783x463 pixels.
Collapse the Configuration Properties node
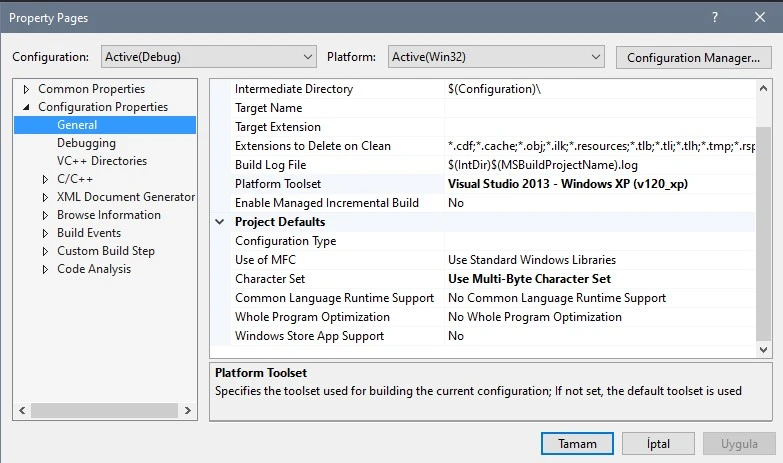26,107
